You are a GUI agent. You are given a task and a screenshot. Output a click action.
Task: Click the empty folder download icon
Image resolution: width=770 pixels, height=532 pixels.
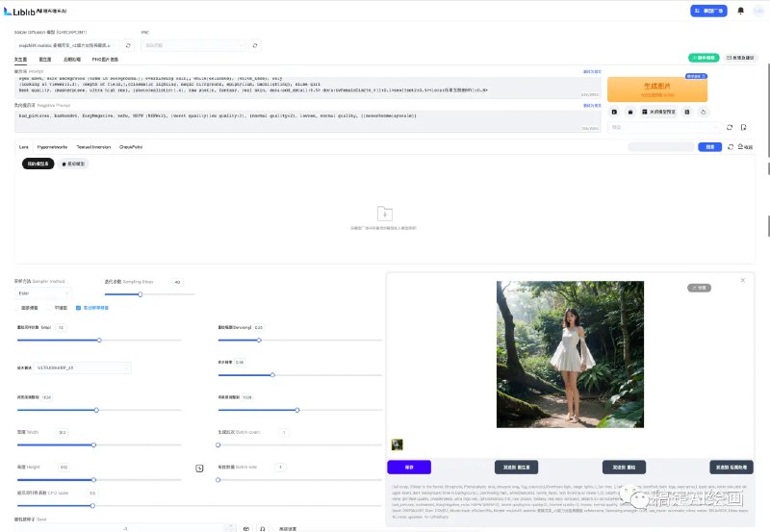(384, 214)
